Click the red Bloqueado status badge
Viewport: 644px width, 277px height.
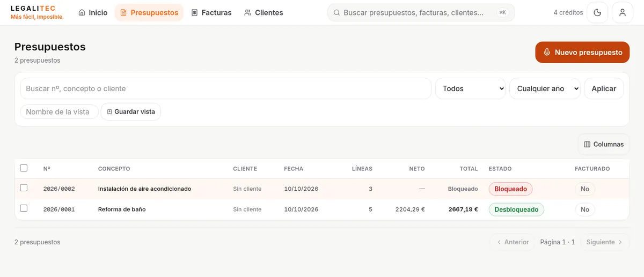pos(511,189)
